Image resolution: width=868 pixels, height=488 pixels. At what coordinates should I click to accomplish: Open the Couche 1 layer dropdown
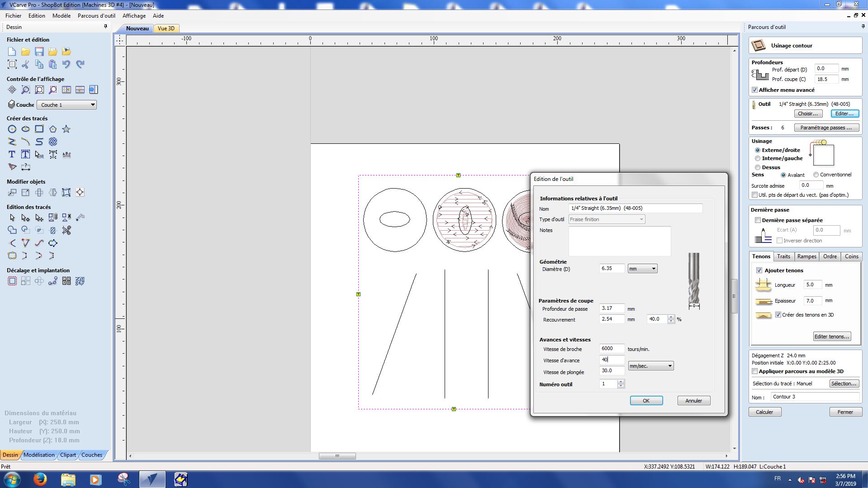(x=66, y=105)
